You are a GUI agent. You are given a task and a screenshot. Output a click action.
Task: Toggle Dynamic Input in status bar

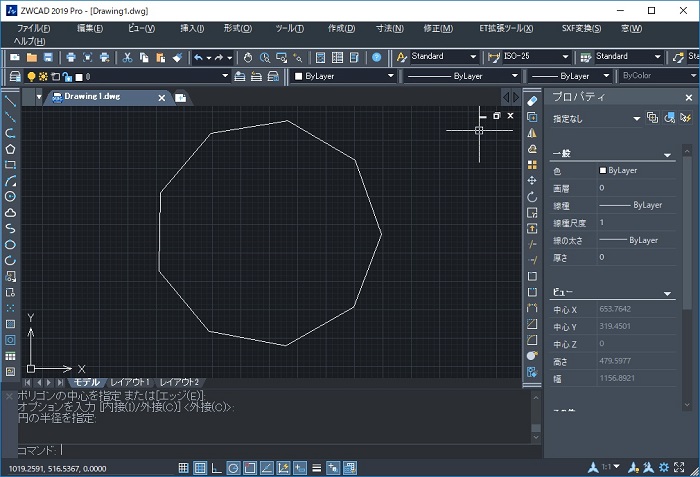point(300,468)
